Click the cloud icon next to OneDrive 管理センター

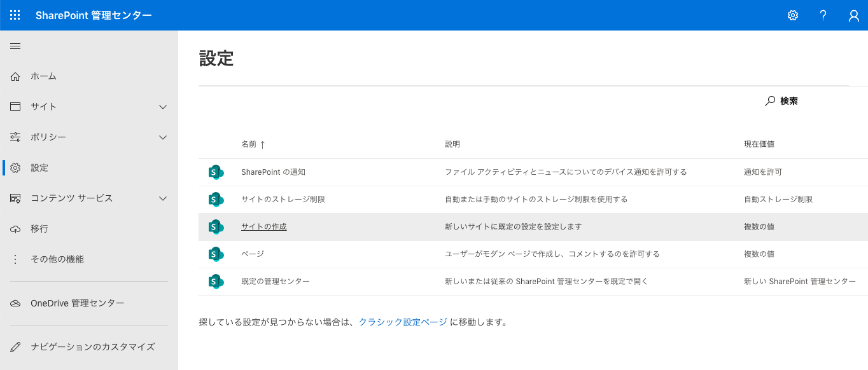tap(16, 303)
